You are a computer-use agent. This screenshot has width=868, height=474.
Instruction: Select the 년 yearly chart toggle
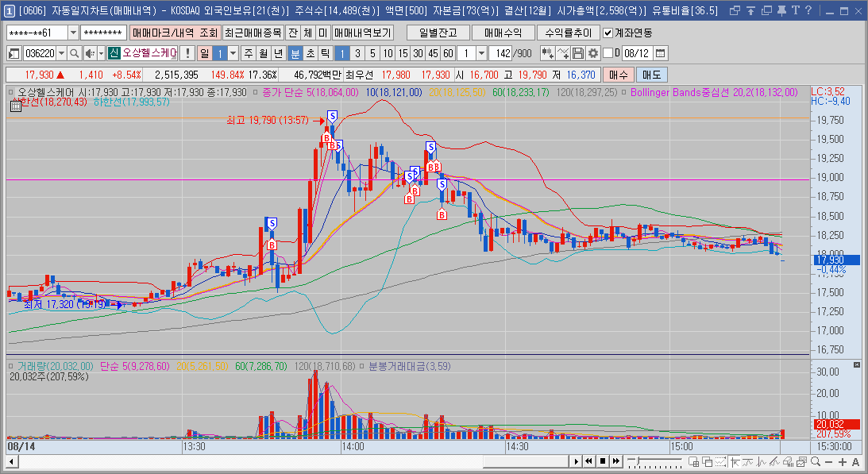(x=279, y=53)
